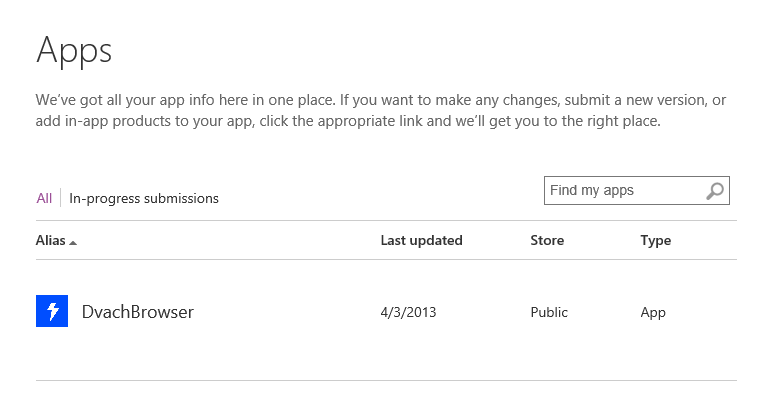
Task: Open the DvachBrowser lightning bolt app icon
Action: [52, 311]
